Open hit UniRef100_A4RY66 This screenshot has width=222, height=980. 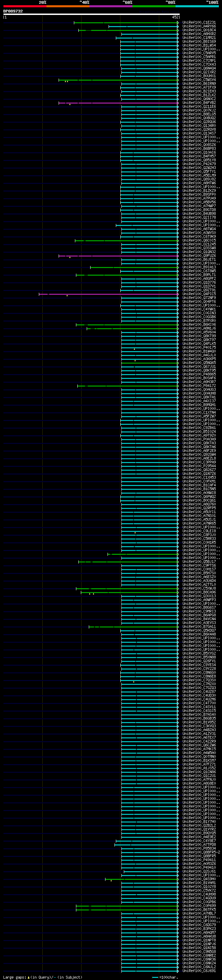199,26
